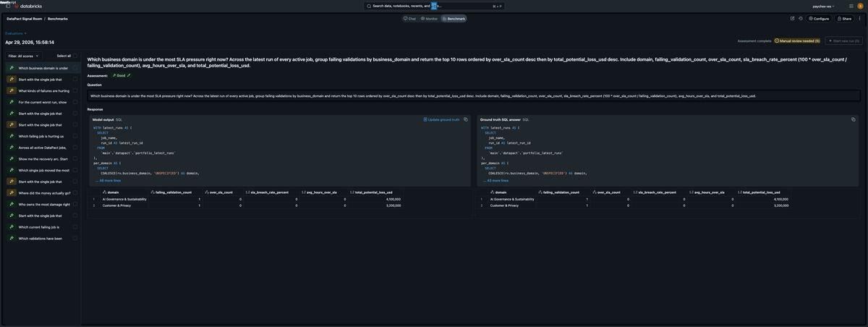Click status icon for 'Which single job moved the most'

[12, 170]
